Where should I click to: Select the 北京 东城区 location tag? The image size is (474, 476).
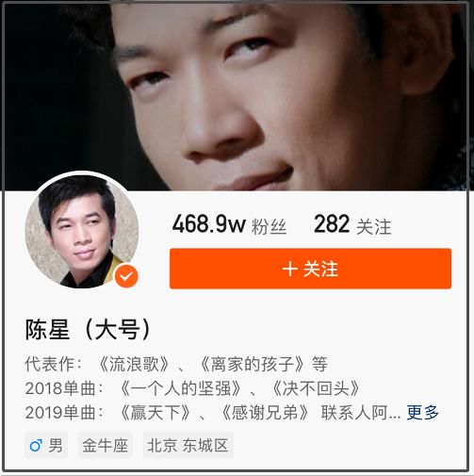[x=188, y=446]
